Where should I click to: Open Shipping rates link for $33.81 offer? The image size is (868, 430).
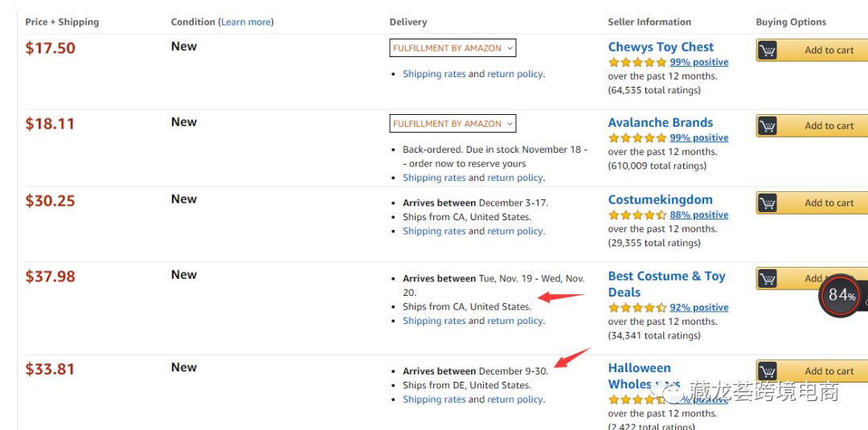pos(434,399)
